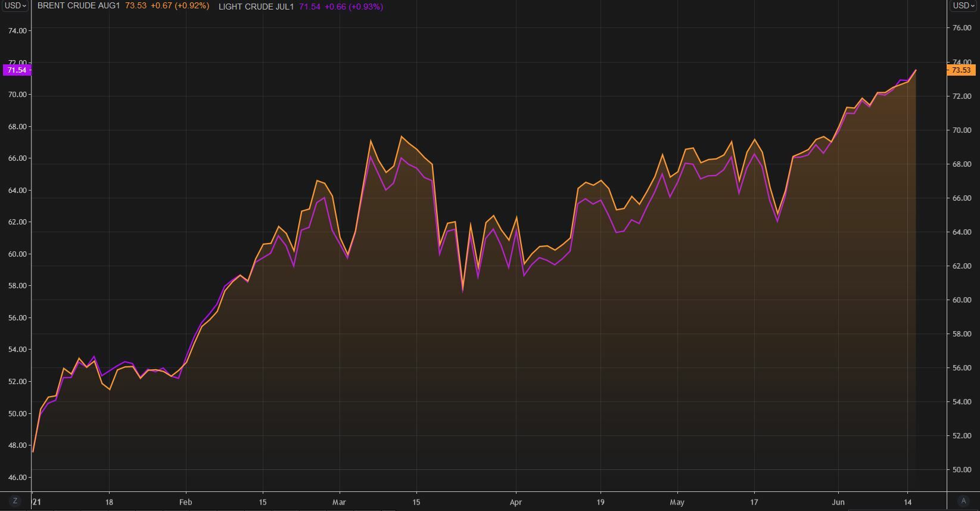Select the LIGHT CRUDE JUL1 legend label
The height and width of the screenshot is (511, 980).
(x=256, y=7)
